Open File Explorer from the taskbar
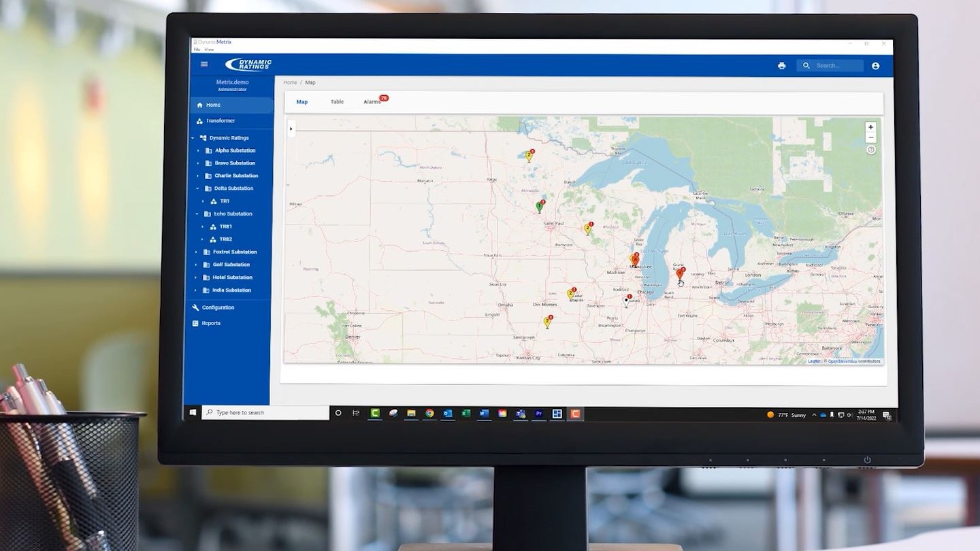 pos(411,413)
